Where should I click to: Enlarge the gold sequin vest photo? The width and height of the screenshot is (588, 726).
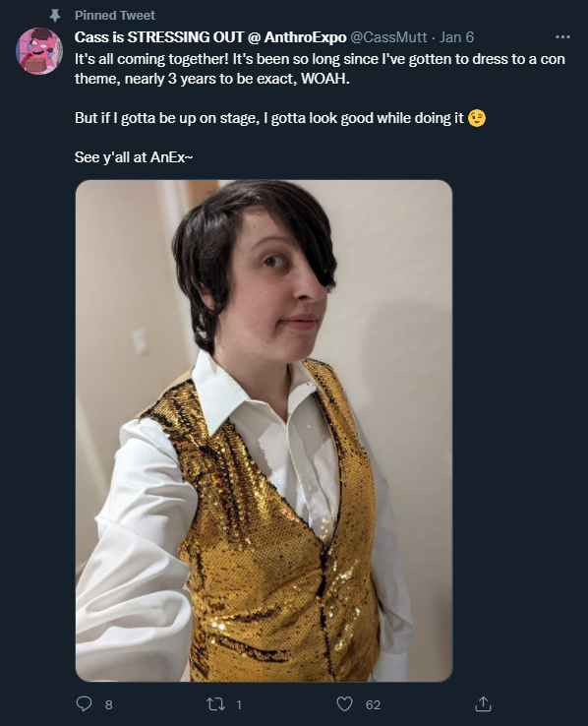264,431
